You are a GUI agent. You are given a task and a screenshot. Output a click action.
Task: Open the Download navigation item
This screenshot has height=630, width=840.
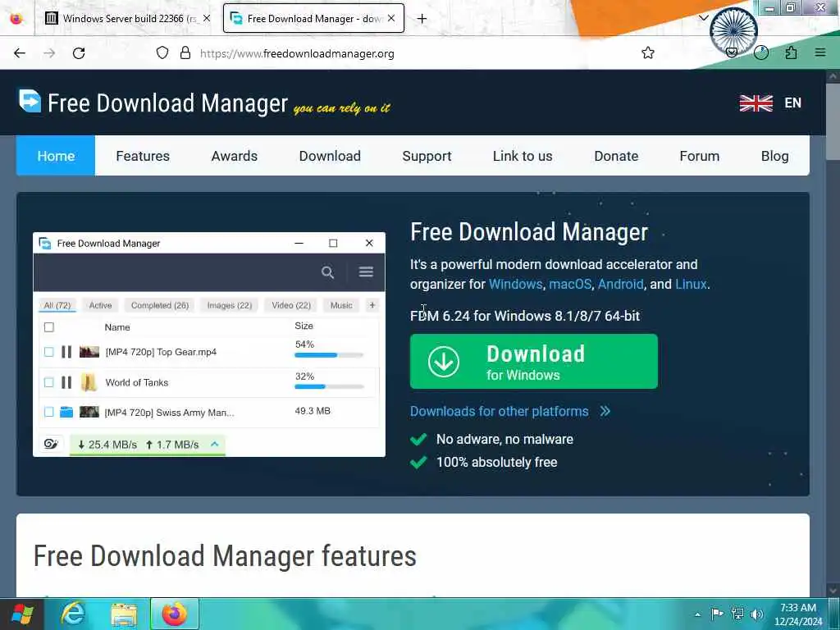point(330,156)
